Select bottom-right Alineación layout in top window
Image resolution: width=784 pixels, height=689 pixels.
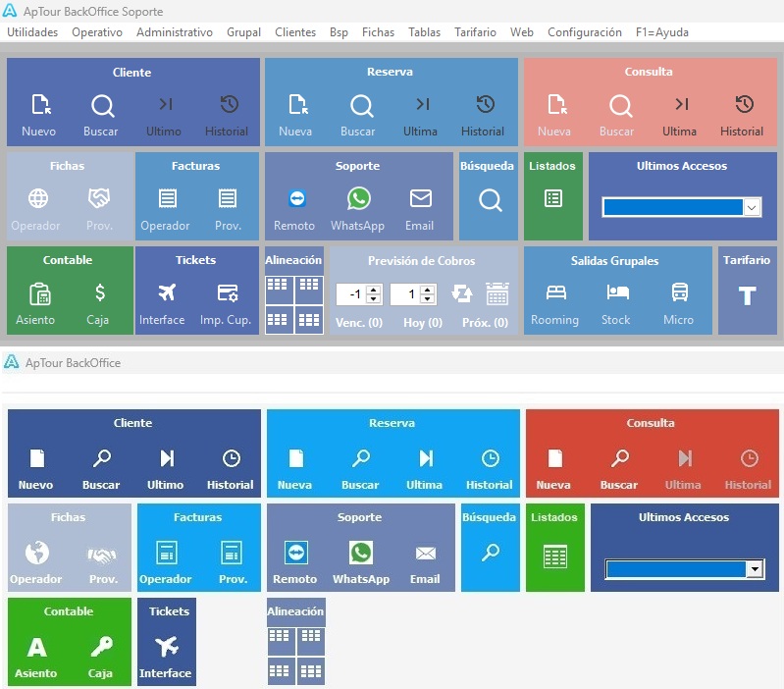click(x=309, y=320)
